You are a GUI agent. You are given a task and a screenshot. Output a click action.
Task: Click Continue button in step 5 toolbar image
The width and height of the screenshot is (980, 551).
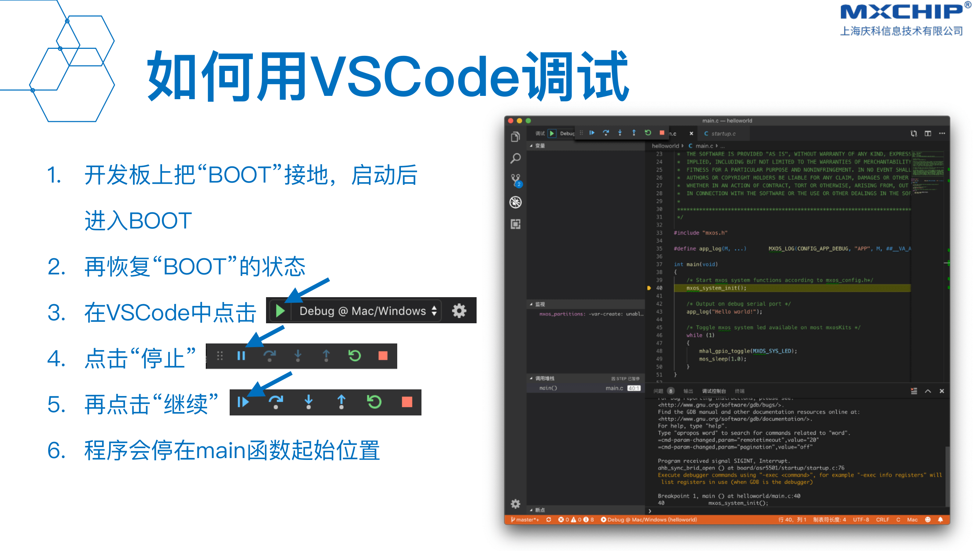pos(243,402)
